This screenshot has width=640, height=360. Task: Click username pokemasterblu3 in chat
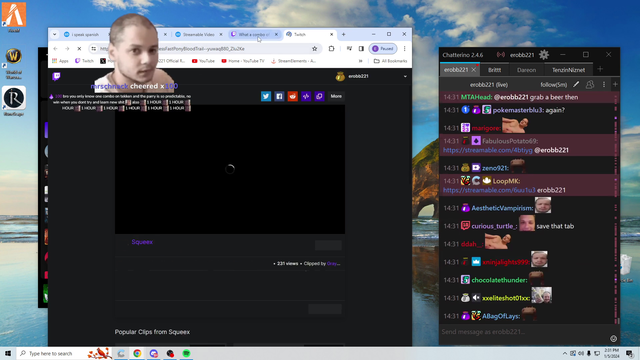click(517, 110)
